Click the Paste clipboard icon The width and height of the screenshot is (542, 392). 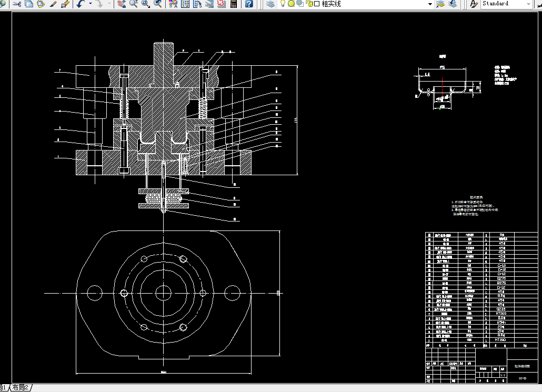point(41,4)
